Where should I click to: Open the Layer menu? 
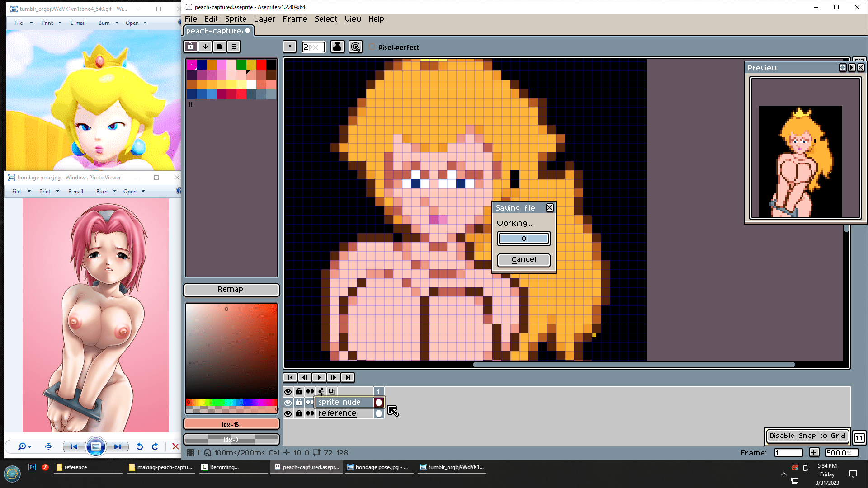coord(264,19)
